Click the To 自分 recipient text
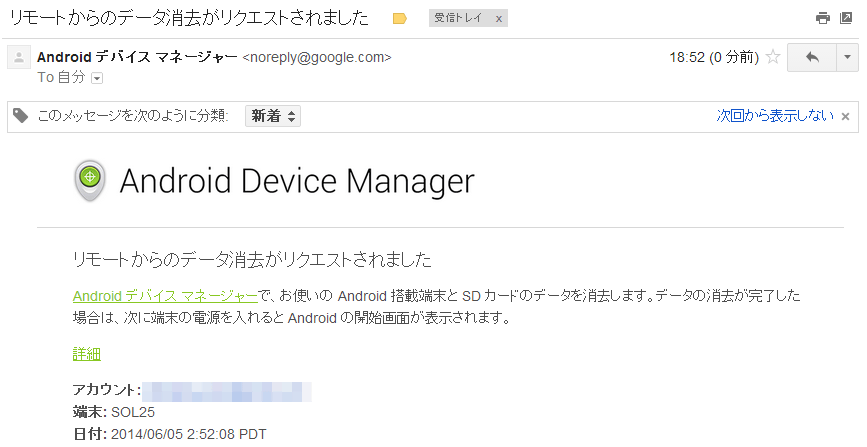This screenshot has width=867, height=447. [61, 77]
